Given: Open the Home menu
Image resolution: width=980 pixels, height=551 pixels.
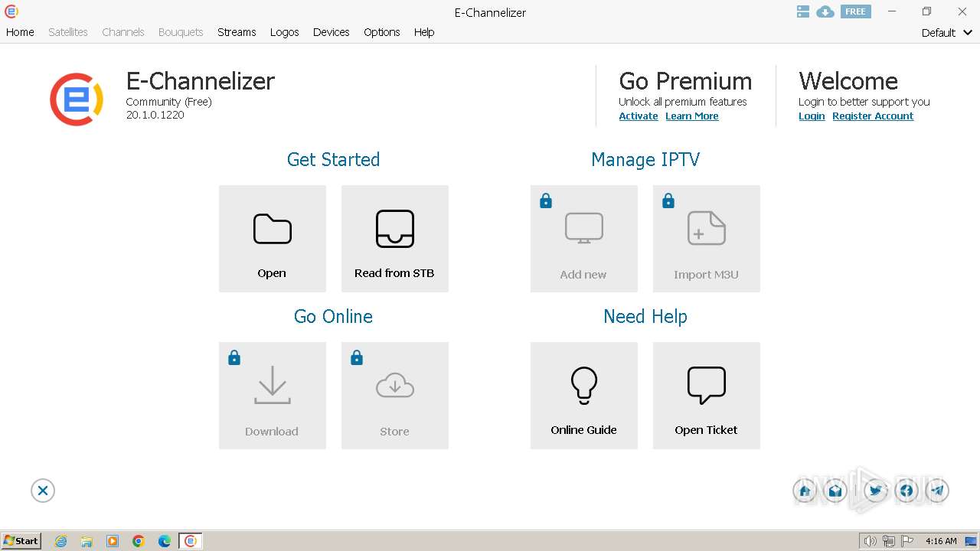Looking at the screenshot, I should pos(20,32).
